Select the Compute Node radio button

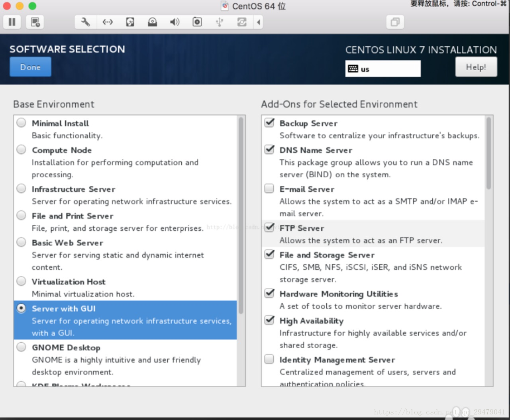(22, 149)
